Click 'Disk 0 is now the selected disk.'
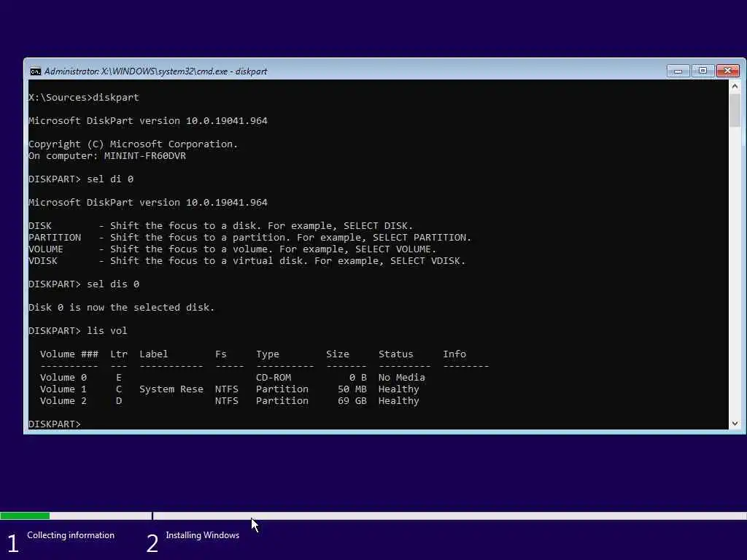Viewport: 747px width, 560px height. [x=122, y=307]
